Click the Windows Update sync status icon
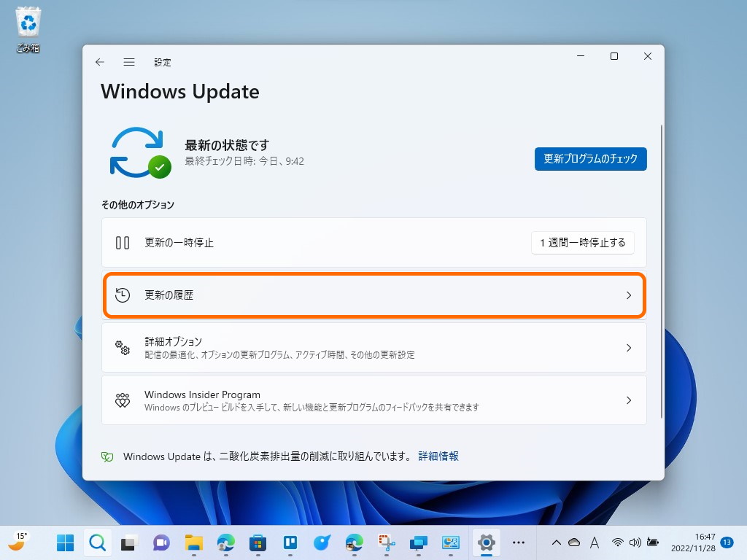This screenshot has width=747, height=560. (139, 152)
